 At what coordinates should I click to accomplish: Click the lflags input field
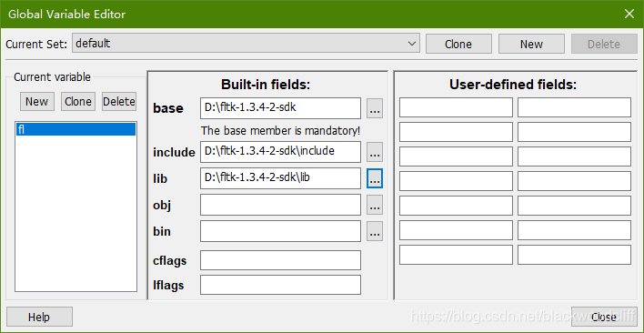pos(280,285)
